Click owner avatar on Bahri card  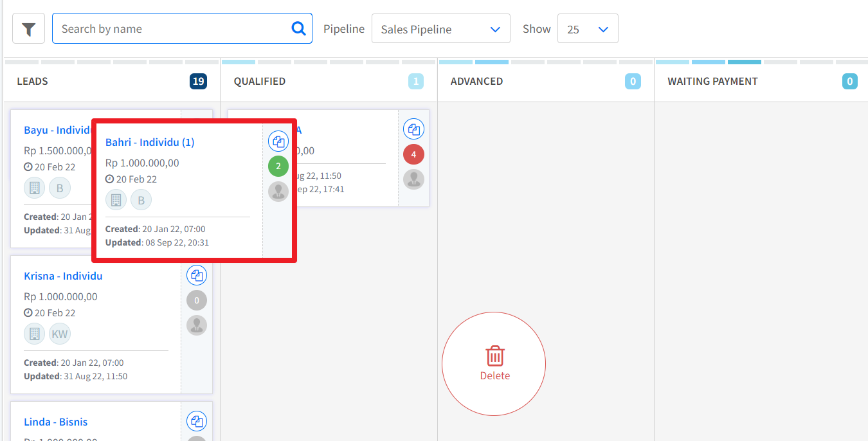[278, 192]
